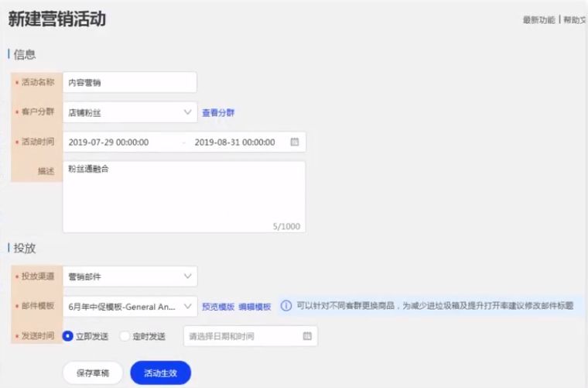Image resolution: width=588 pixels, height=388 pixels.
Task: Click the 活动生效 button
Action: 160,373
